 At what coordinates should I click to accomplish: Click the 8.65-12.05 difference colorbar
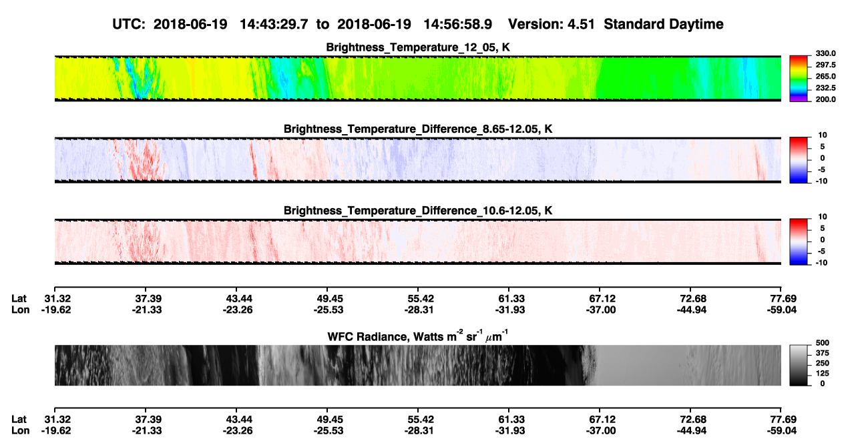(x=798, y=160)
